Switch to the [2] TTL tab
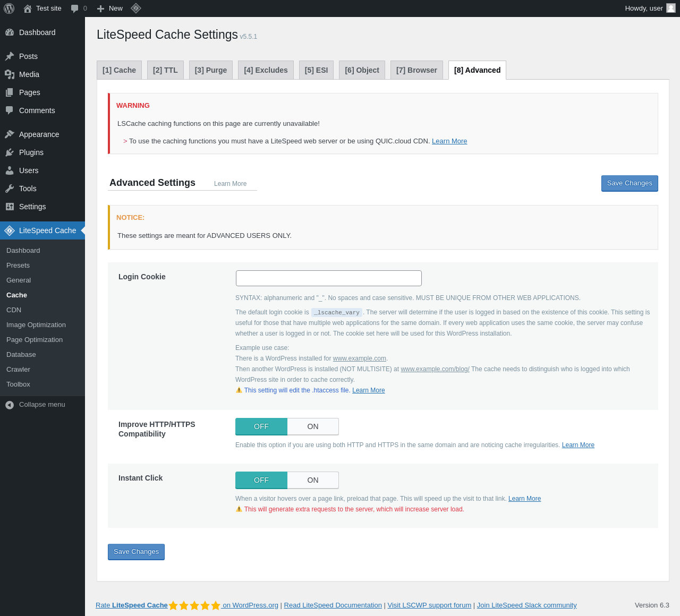The height and width of the screenshot is (616, 680). pos(165,70)
